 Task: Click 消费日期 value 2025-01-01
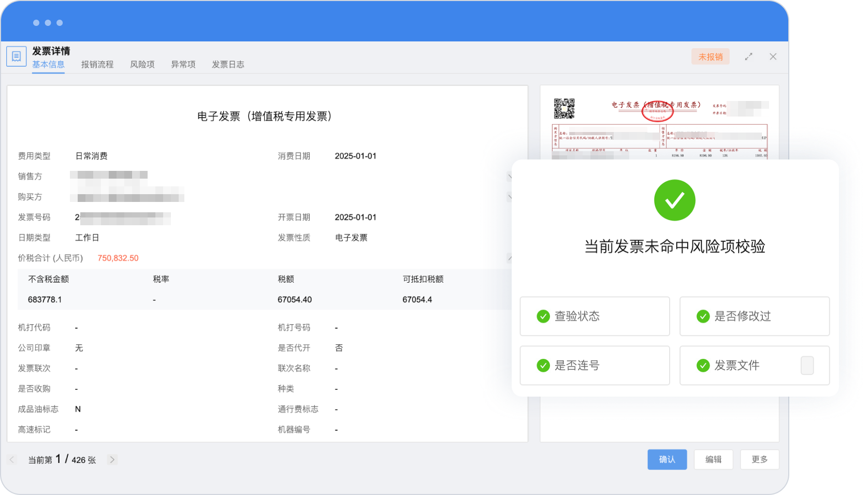[x=355, y=156]
